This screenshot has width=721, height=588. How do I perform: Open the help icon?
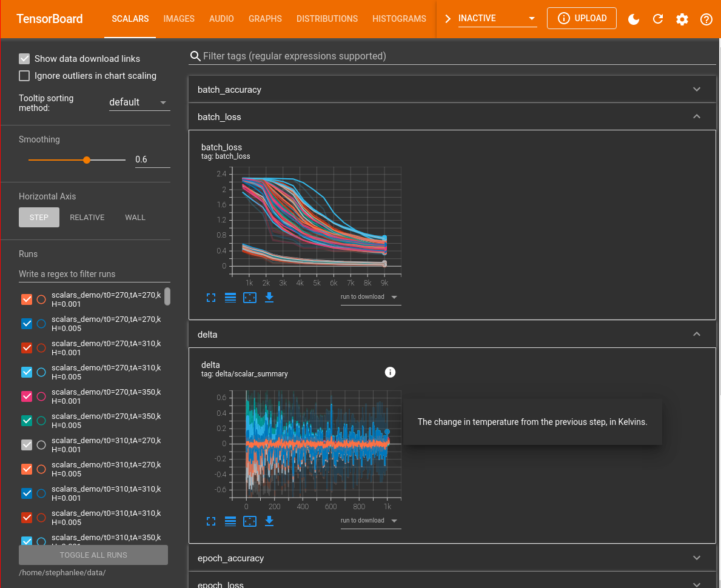(x=706, y=19)
